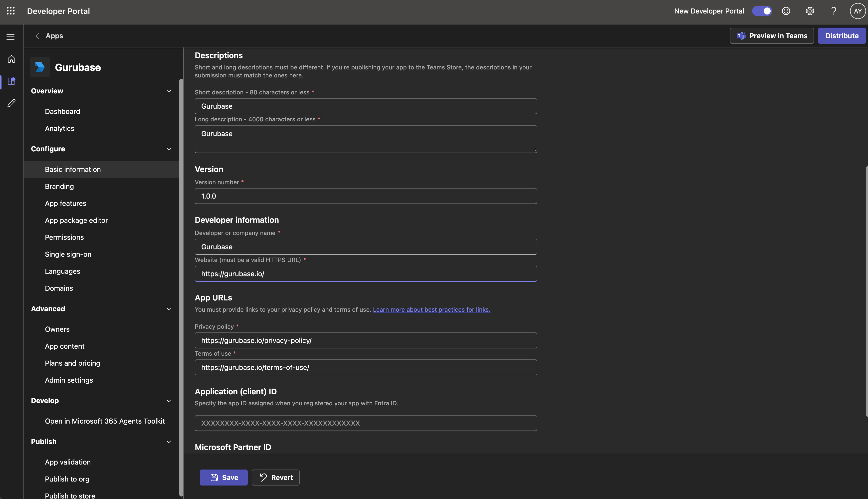Go to App content
The width and height of the screenshot is (868, 499).
(65, 346)
